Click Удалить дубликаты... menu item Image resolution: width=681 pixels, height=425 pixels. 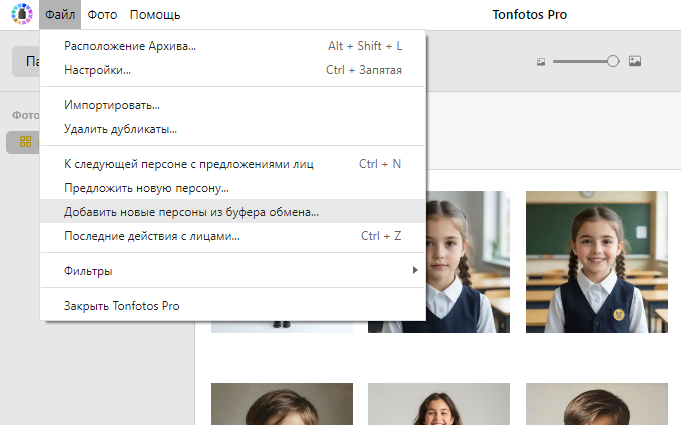click(x=120, y=129)
